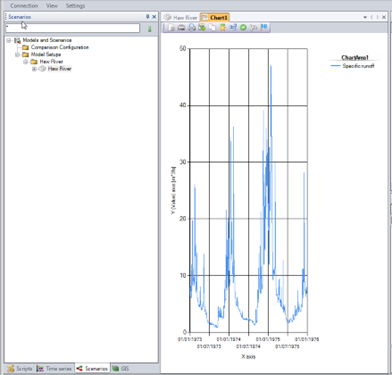392x375 pixels.
Task: Click the blue connected-nodes icon in chart toolbar
Action: (x=233, y=27)
